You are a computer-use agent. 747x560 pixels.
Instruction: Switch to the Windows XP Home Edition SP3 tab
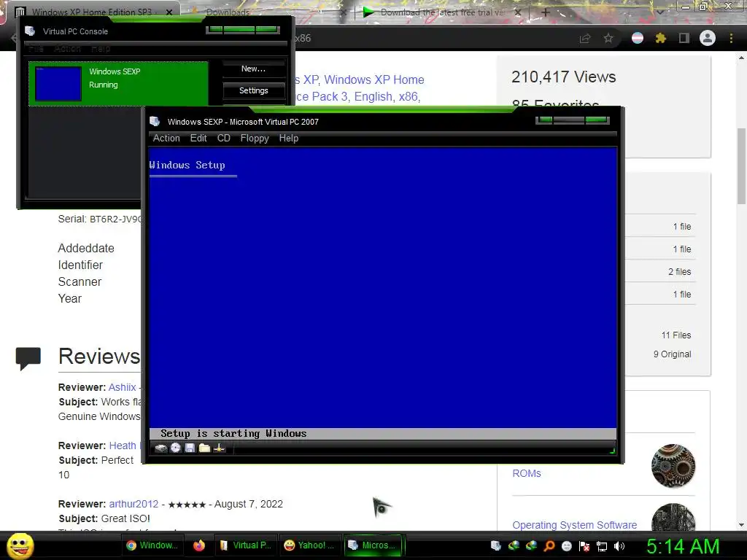[91, 12]
